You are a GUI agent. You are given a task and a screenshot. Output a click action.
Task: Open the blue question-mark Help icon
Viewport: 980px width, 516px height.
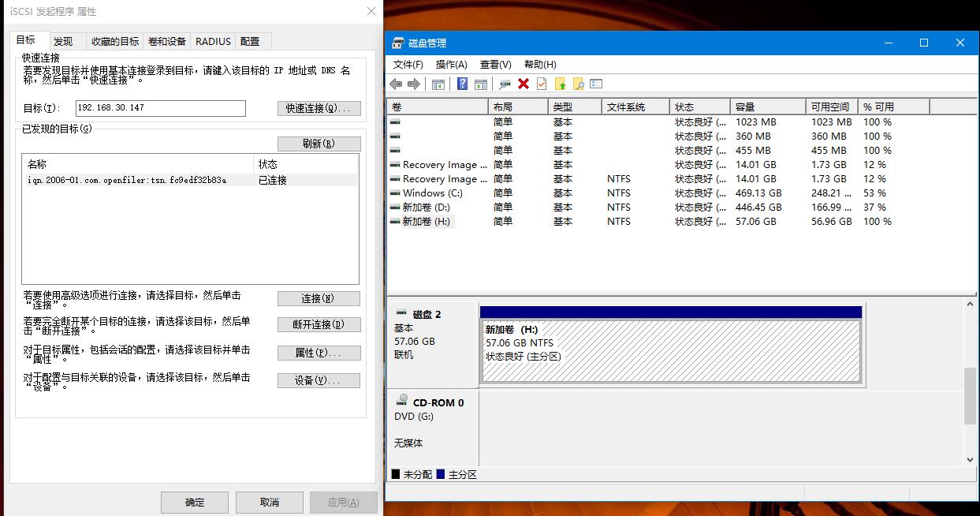tap(463, 84)
